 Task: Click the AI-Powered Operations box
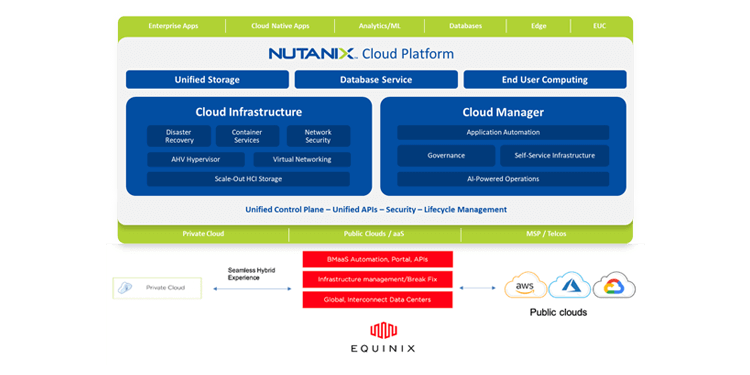503,179
